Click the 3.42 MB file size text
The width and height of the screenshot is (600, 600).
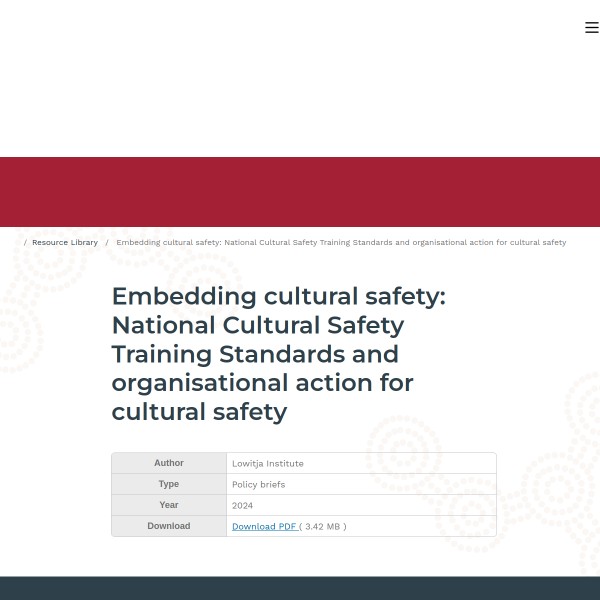pyautogui.click(x=325, y=526)
